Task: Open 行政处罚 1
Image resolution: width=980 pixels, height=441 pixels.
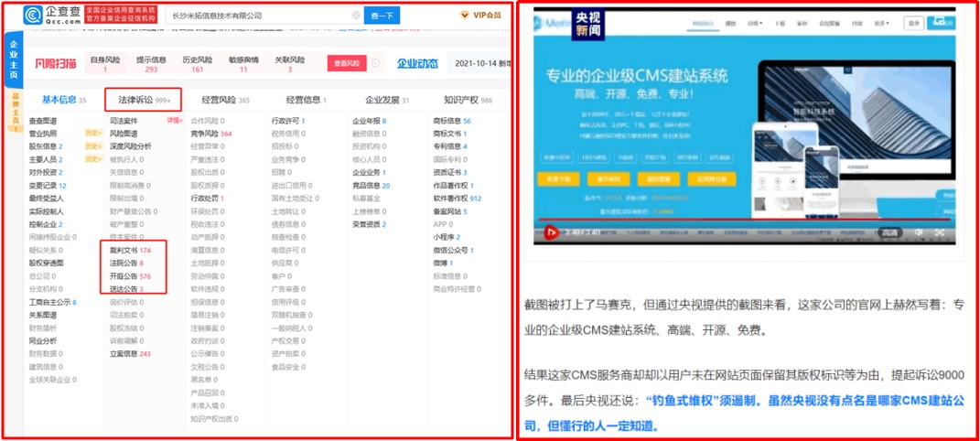Action: click(207, 198)
